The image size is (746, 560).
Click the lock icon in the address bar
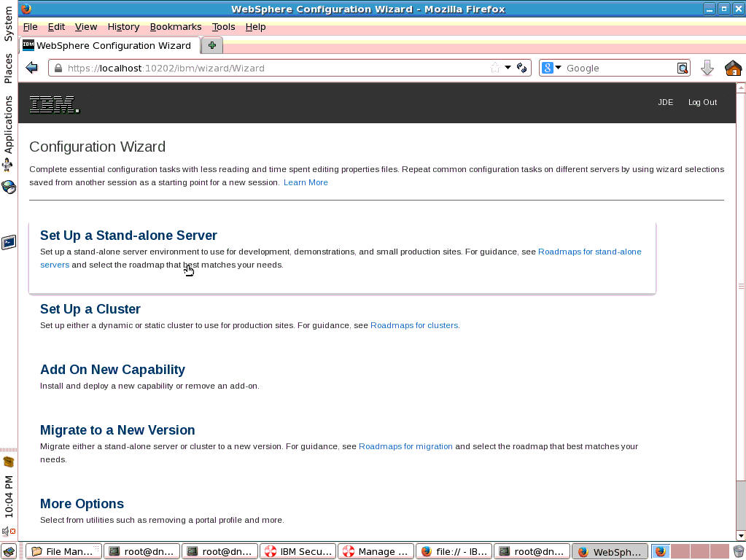[58, 68]
